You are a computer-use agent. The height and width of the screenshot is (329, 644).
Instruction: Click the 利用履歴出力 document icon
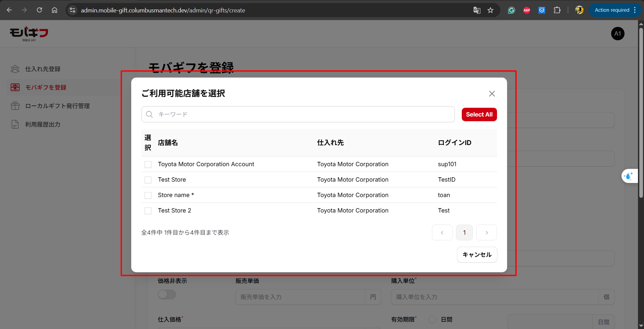pyautogui.click(x=15, y=124)
